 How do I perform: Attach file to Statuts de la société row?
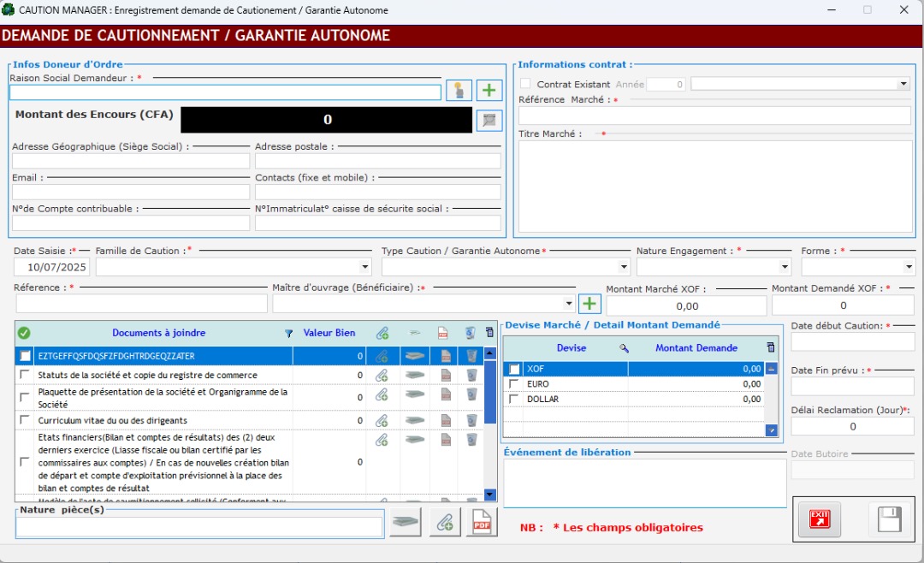click(x=382, y=375)
